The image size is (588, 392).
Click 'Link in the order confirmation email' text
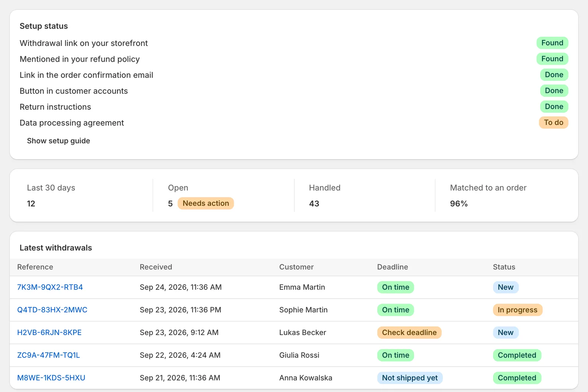click(86, 75)
